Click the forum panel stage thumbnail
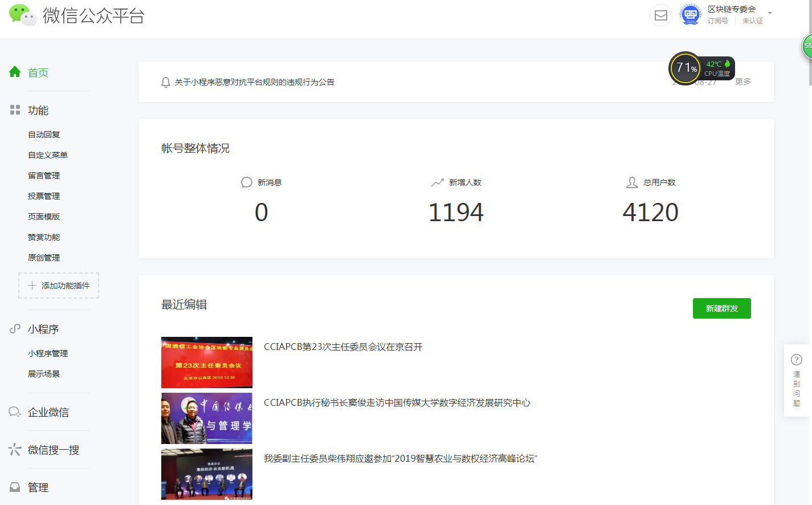The width and height of the screenshot is (812, 505). 207,474
